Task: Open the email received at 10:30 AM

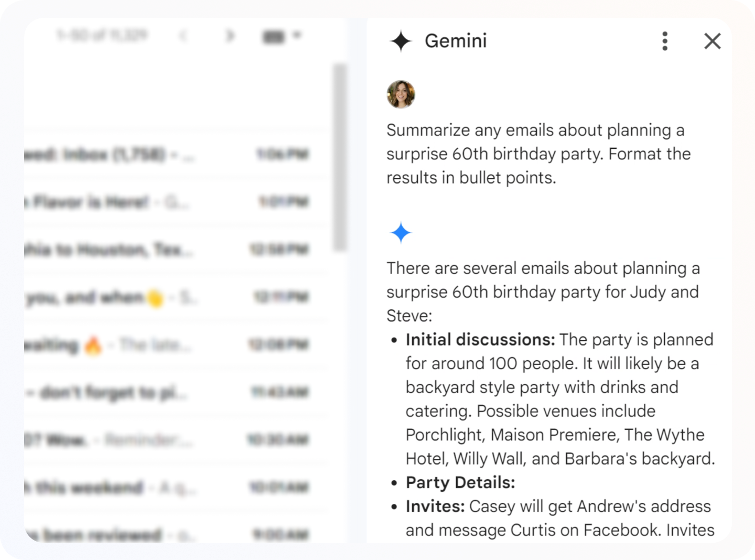Action: 176,439
